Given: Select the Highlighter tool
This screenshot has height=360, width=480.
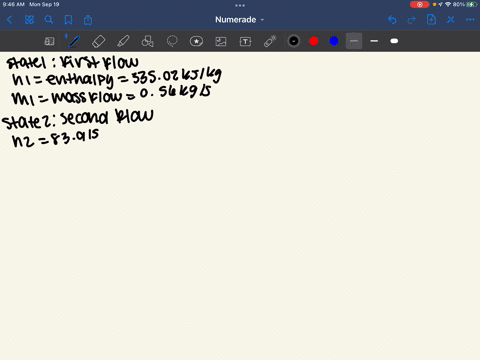Looking at the screenshot, I should (123, 41).
